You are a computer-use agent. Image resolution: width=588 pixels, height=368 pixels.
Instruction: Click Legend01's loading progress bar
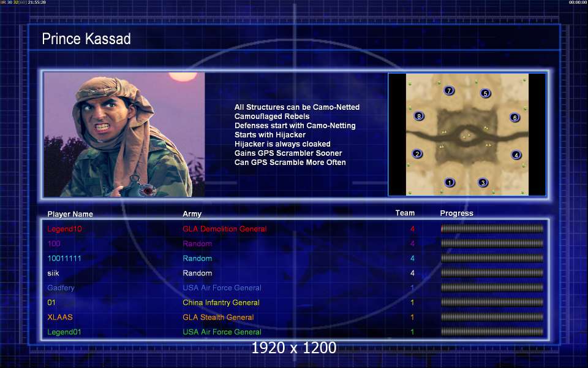[x=492, y=332]
